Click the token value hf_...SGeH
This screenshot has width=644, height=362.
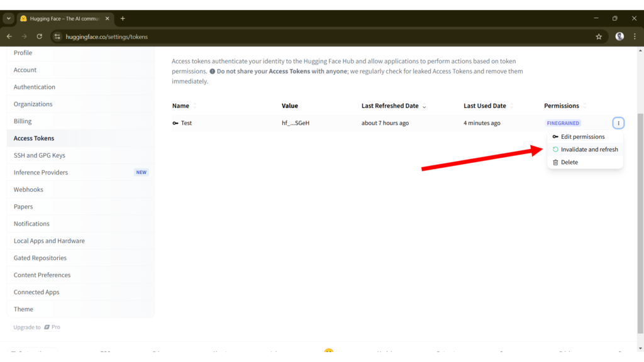click(296, 123)
